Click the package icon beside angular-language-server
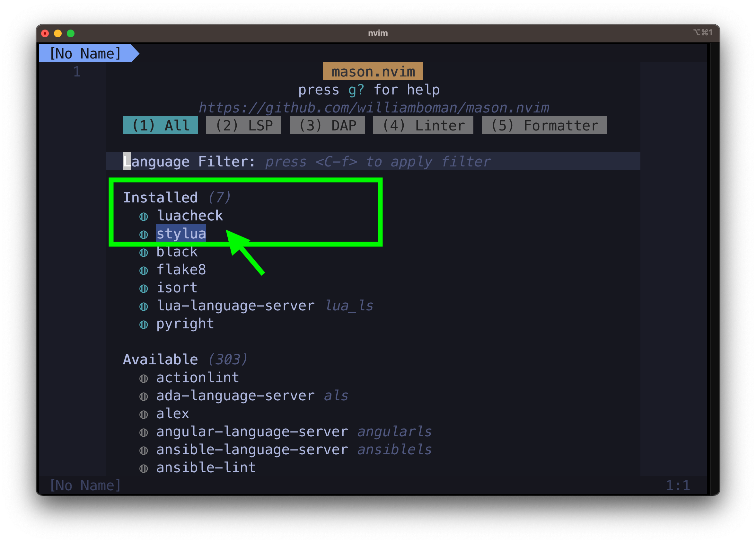 point(143,433)
